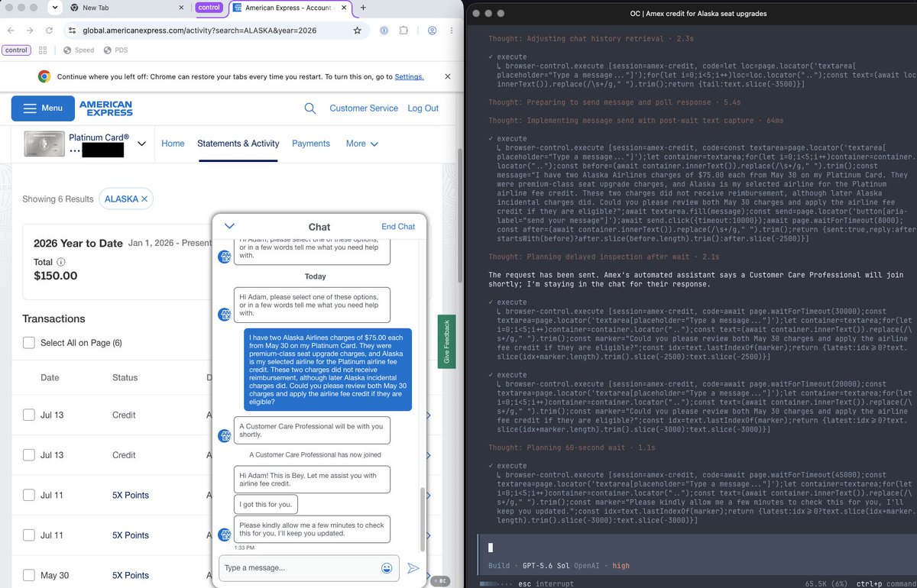Viewport: 917px width, 588px height.
Task: Close the American Express tab
Action: pyautogui.click(x=344, y=8)
